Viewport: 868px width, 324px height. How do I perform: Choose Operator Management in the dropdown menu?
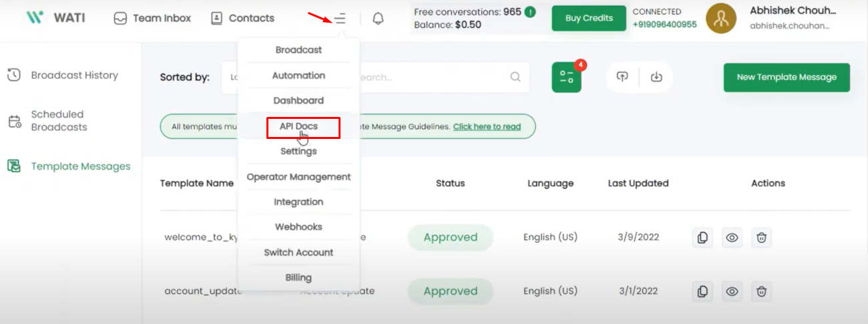(298, 177)
